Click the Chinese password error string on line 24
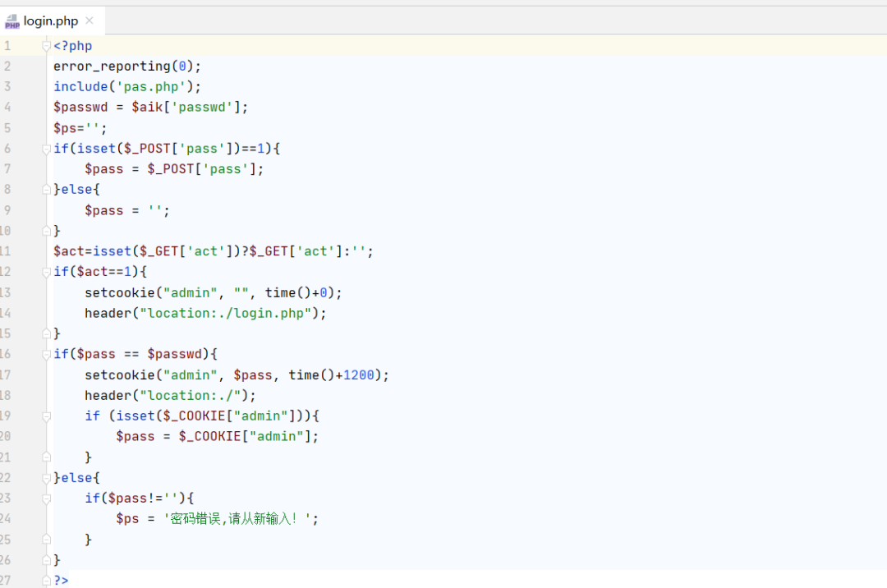Screen dimensions: 887x588 coord(241,518)
